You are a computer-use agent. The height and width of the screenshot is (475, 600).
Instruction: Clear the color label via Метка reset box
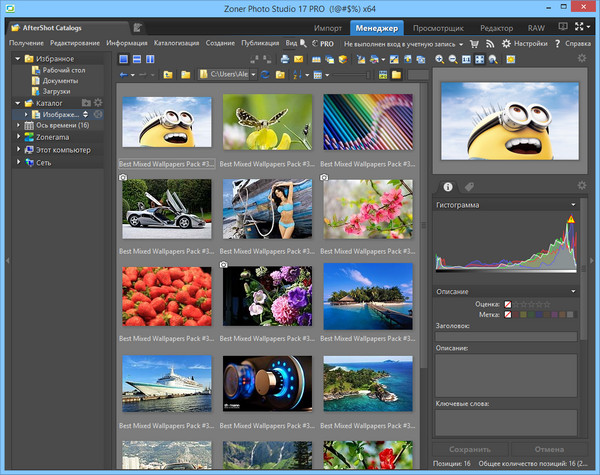coord(508,315)
